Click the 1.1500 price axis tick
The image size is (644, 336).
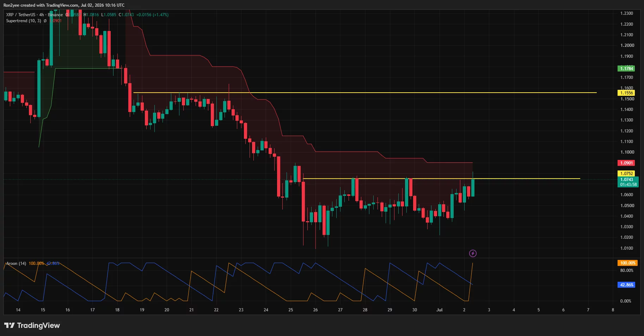(x=626, y=99)
